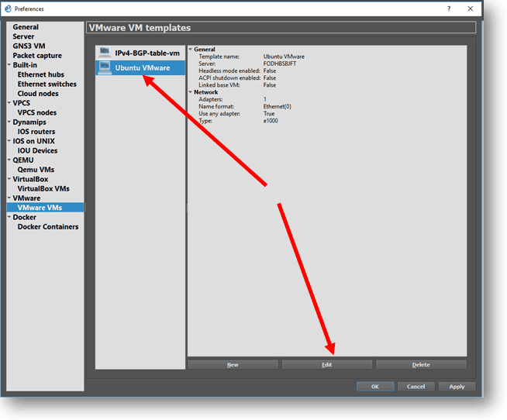Image resolution: width=507 pixels, height=420 pixels.
Task: Click the Headless mode enabled row
Action: 237,71
